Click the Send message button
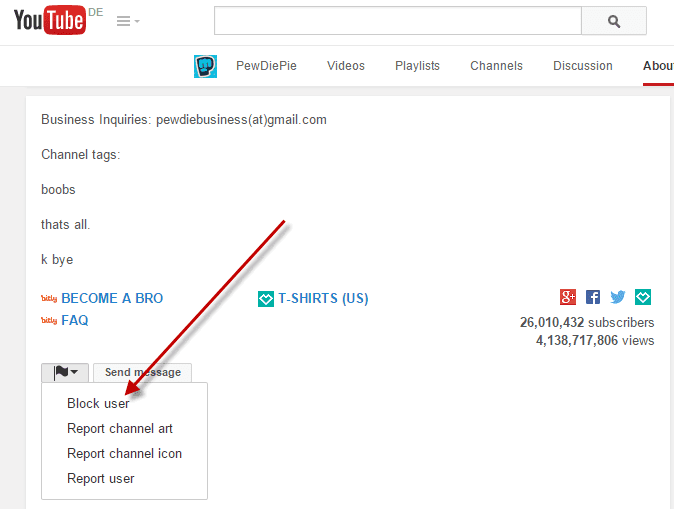Screen dimensions: 674x509 143,372
